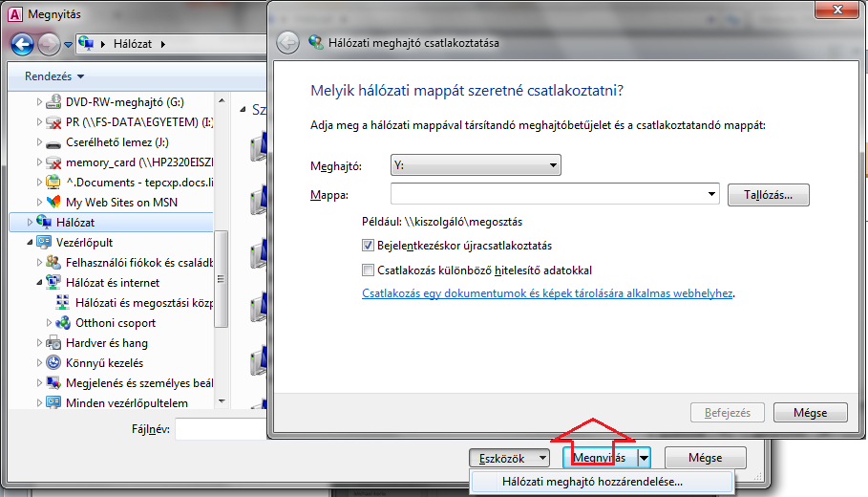
Task: Uncheck Bejelentkezéskor újracsatlakoztatás checkbox
Action: 368,245
